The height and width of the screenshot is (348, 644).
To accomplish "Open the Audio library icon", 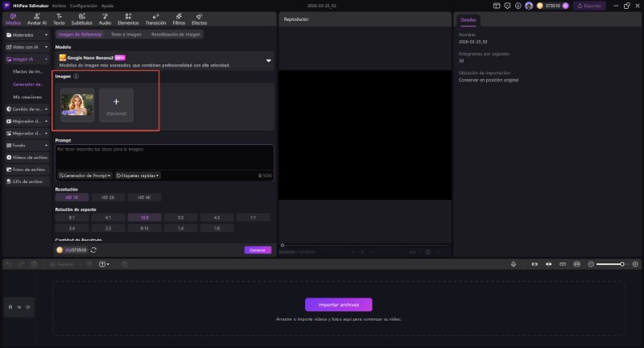I will 105,19.
